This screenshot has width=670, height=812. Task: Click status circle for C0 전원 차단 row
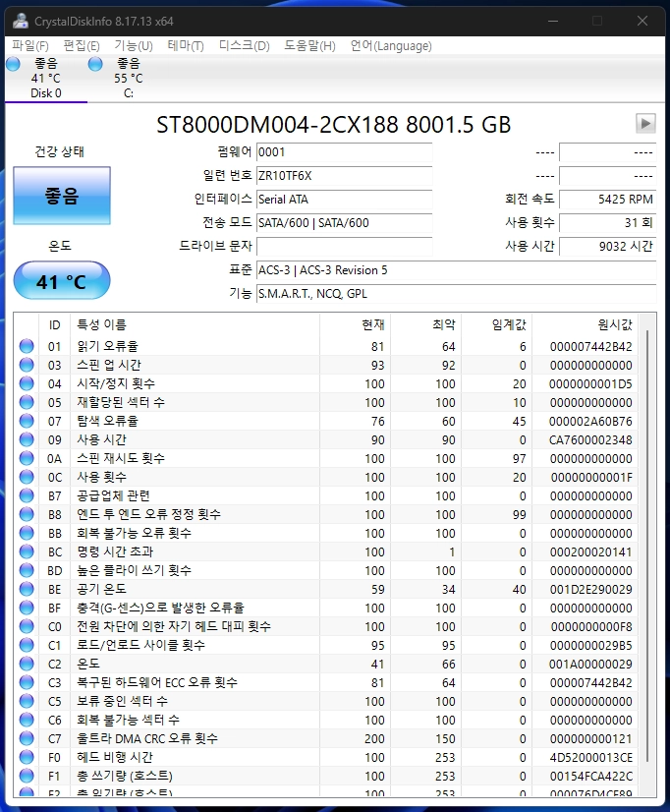(x=27, y=626)
